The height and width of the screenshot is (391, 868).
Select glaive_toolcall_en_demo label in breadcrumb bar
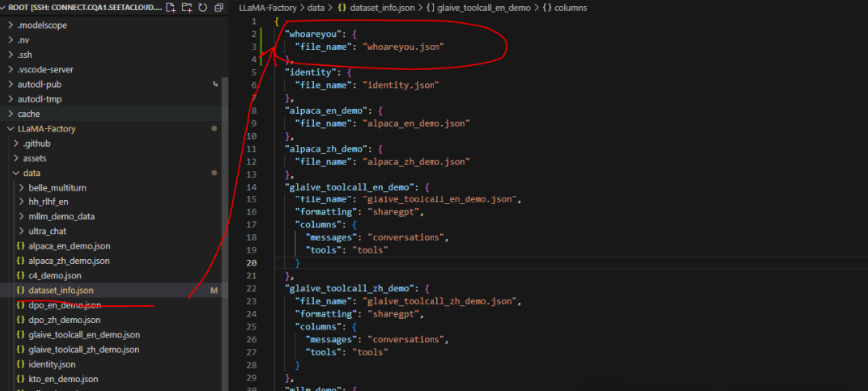(483, 8)
